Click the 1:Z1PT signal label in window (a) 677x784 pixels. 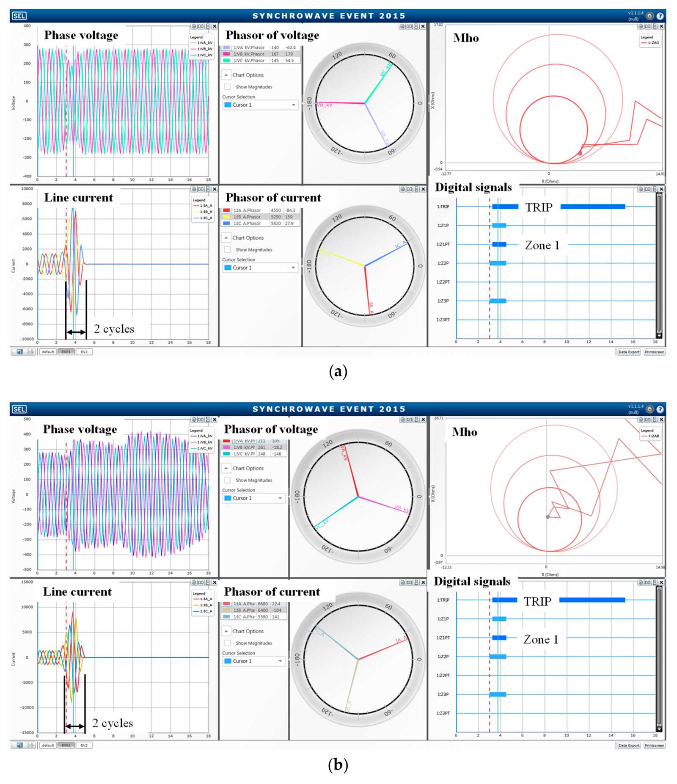(443, 244)
